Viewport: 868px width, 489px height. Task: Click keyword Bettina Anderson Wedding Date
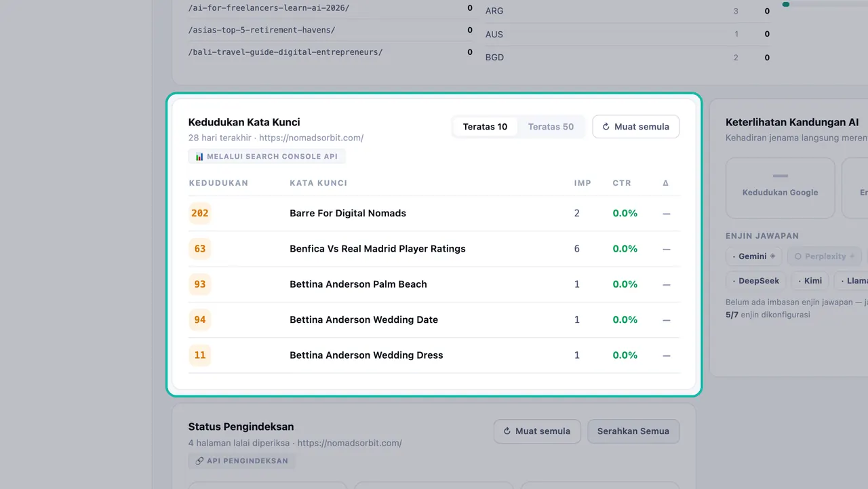click(363, 319)
